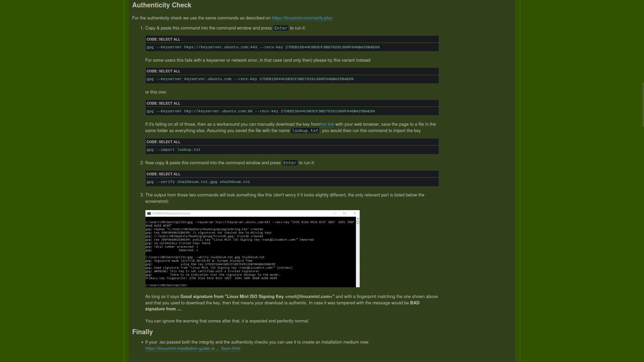Click the page scrollbar thumb at right edge
Image resolution: width=644 pixels, height=362 pixels.
click(x=643, y=104)
